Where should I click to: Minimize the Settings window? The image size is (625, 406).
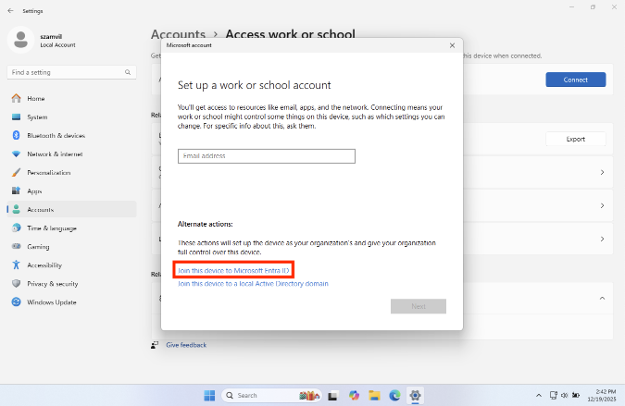point(572,7)
